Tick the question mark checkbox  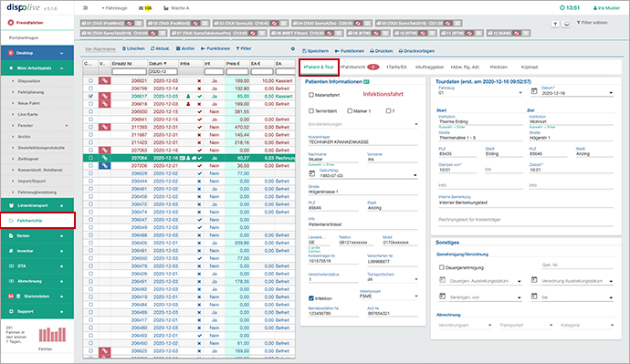click(388, 110)
